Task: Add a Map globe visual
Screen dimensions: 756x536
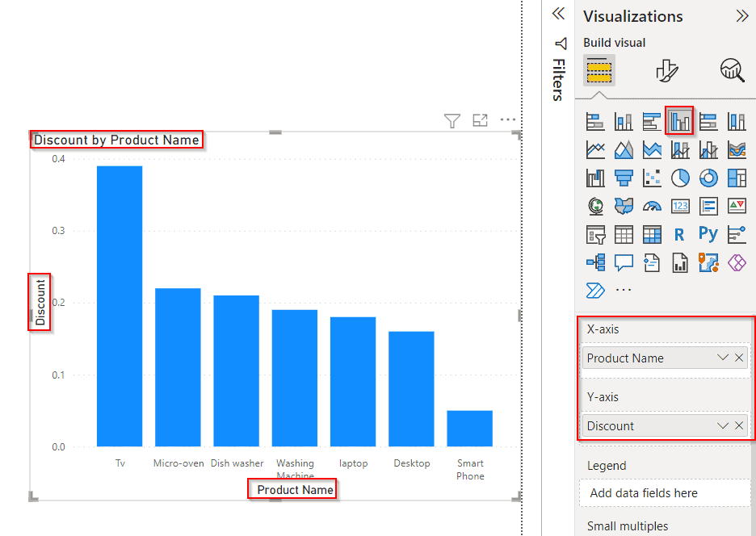Action: tap(595, 207)
